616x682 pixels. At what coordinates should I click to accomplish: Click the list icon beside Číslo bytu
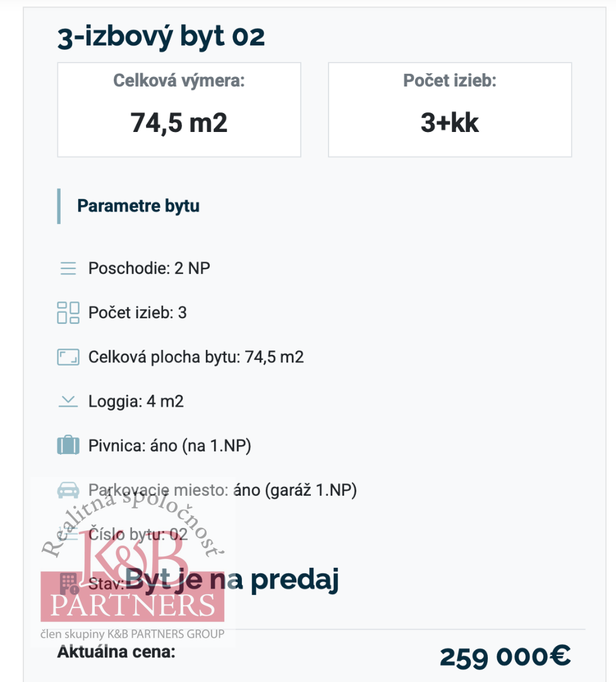[68, 534]
